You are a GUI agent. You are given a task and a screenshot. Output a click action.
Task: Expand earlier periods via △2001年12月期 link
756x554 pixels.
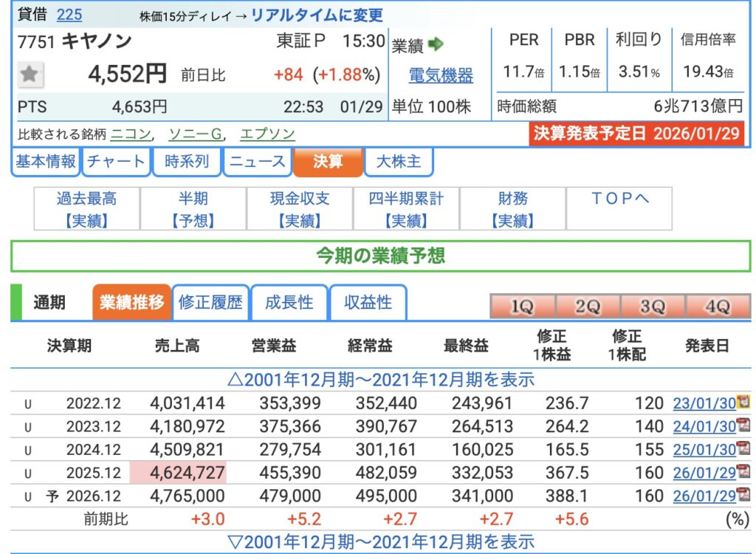380,380
